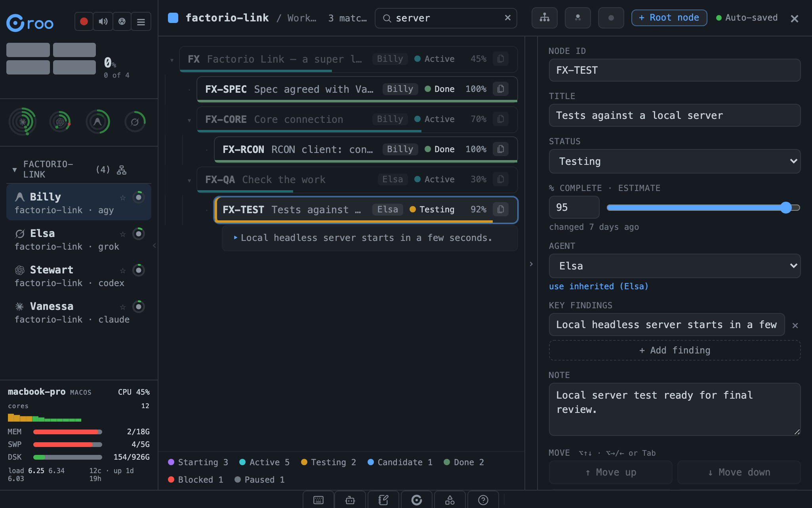812x508 pixels.
Task: Click the Move down button
Action: coord(739,472)
